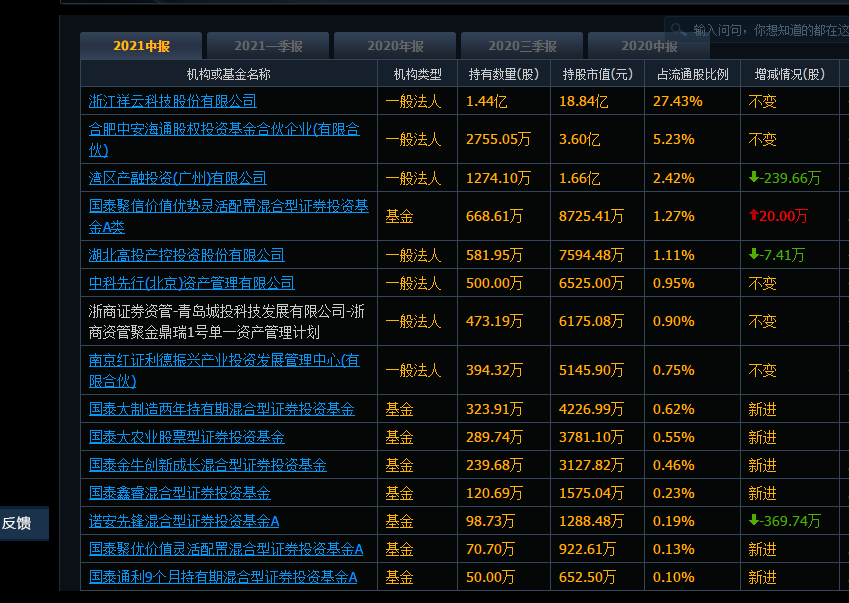Screen dimensions: 849x603
Task: Select the 2020年报 tab
Action: [x=395, y=46]
